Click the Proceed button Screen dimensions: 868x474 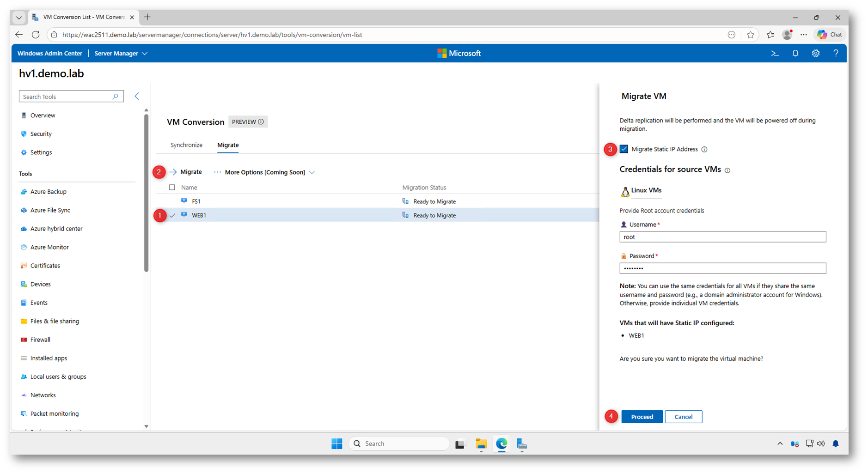tap(642, 417)
